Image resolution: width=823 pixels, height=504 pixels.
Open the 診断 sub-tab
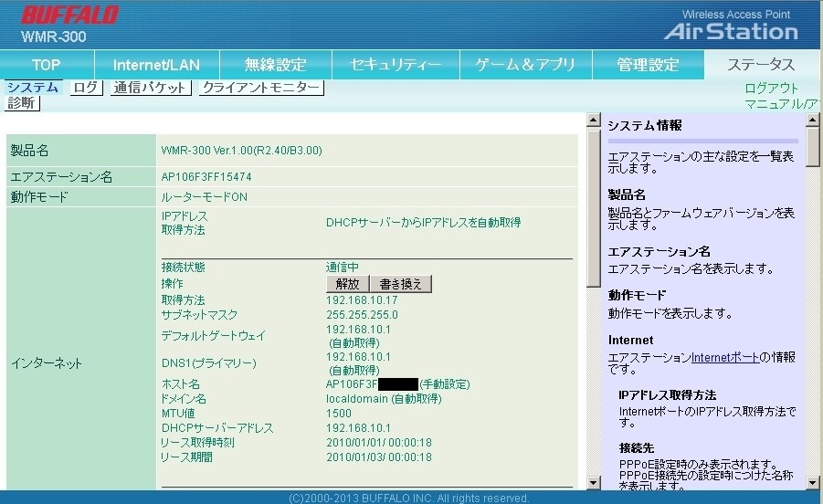tap(22, 103)
